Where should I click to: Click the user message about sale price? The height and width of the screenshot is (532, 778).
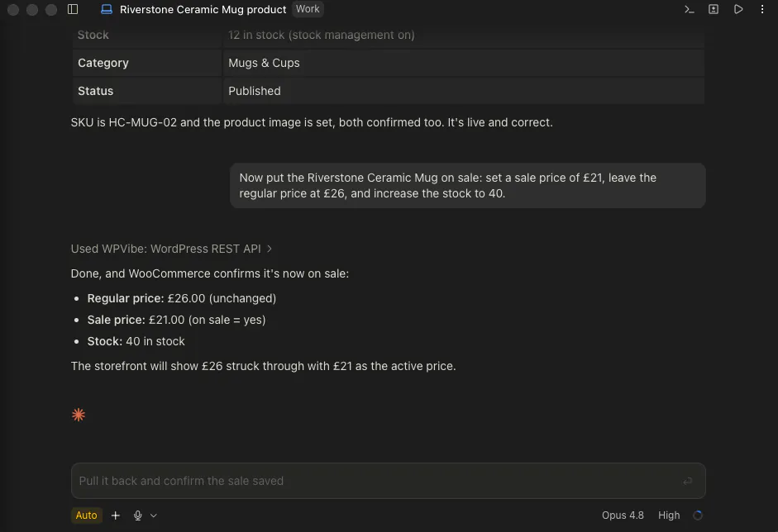tap(467, 185)
